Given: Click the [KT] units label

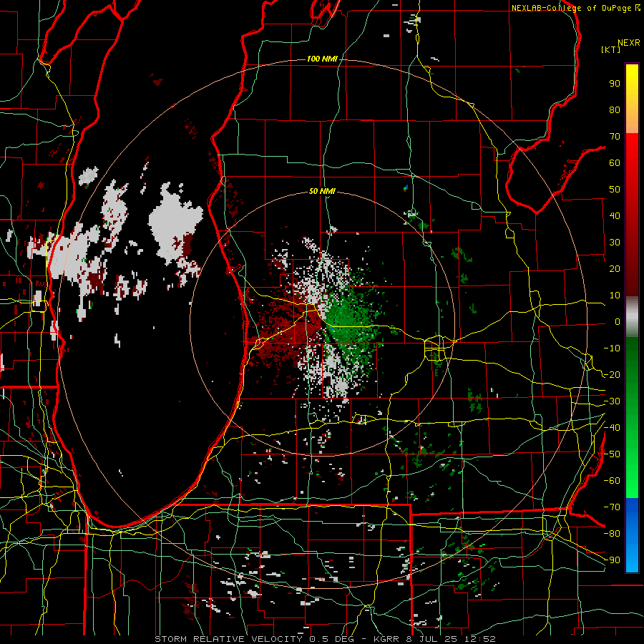Looking at the screenshot, I should (611, 49).
